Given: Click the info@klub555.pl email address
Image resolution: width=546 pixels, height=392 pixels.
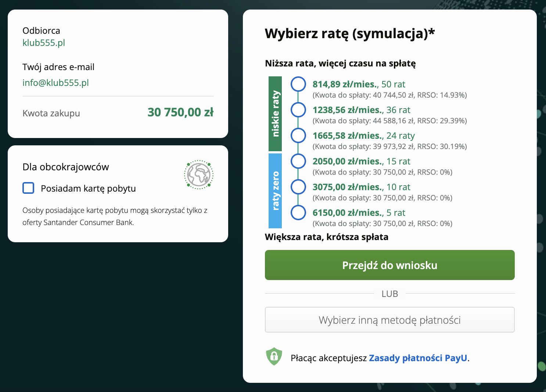Looking at the screenshot, I should 55,83.
